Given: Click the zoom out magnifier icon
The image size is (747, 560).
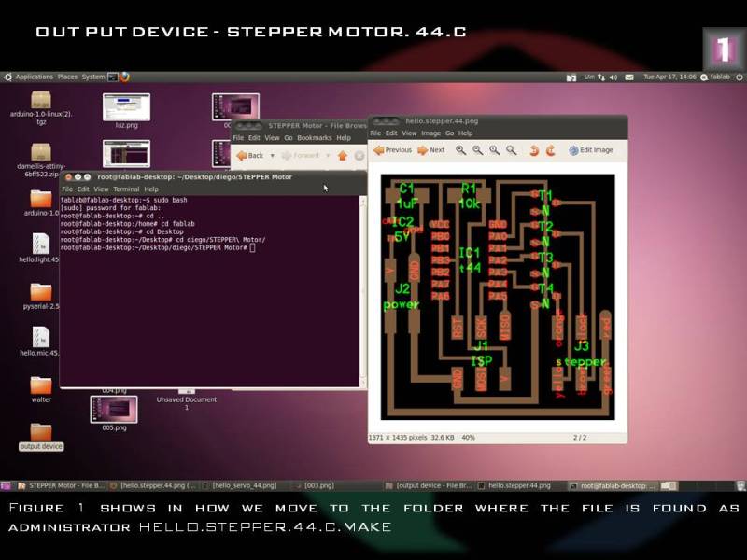Looking at the screenshot, I should coord(477,150).
